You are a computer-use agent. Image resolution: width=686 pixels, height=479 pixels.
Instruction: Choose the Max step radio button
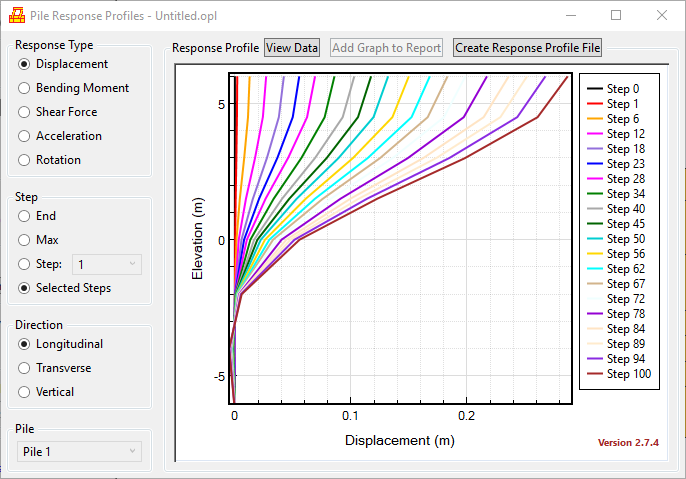[x=25, y=240]
